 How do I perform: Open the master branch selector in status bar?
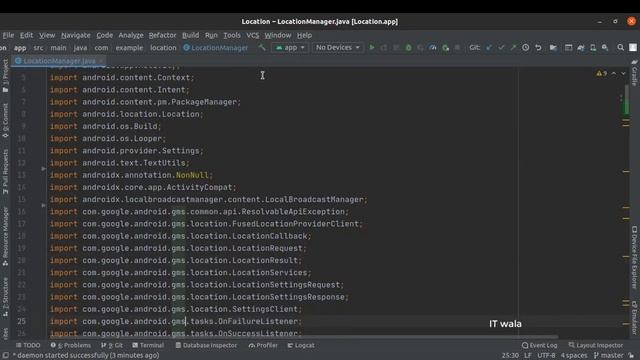[609, 356]
